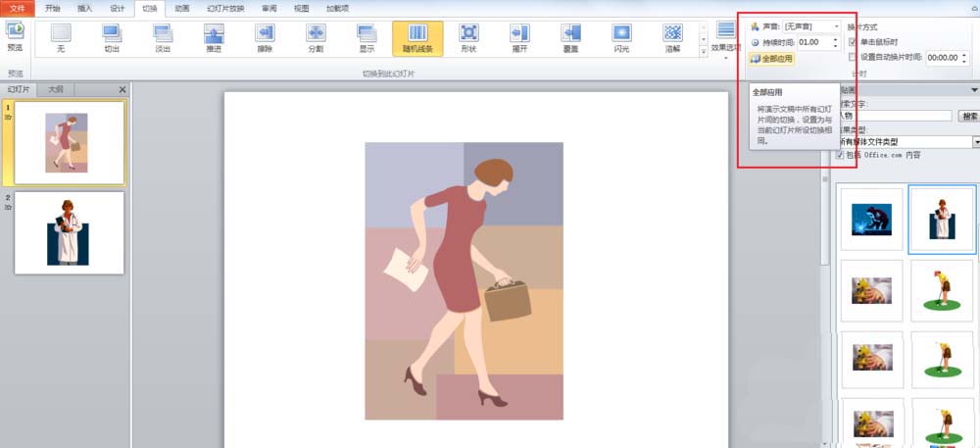Switch to the 幻灯片放映 (Slide Show) tab

(x=226, y=9)
